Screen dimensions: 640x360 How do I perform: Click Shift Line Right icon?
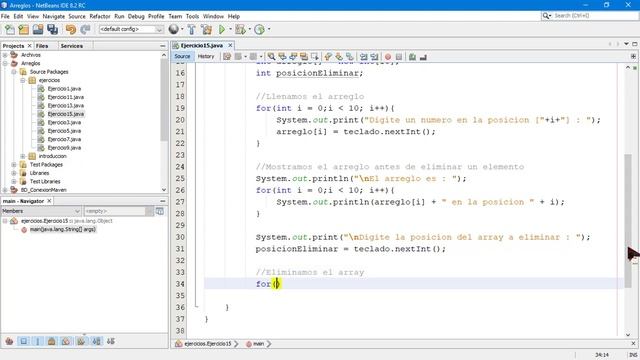tap(374, 57)
